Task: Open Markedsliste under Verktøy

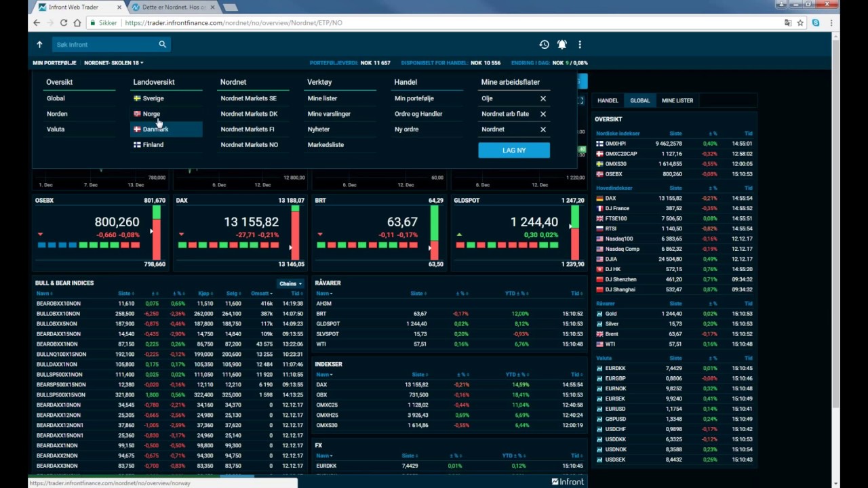Action: pos(325,144)
